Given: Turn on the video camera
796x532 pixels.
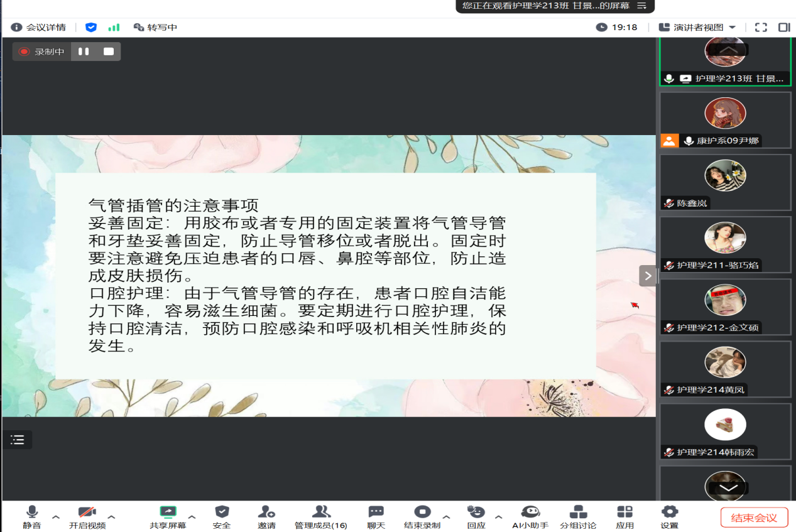Looking at the screenshot, I should point(87,516).
